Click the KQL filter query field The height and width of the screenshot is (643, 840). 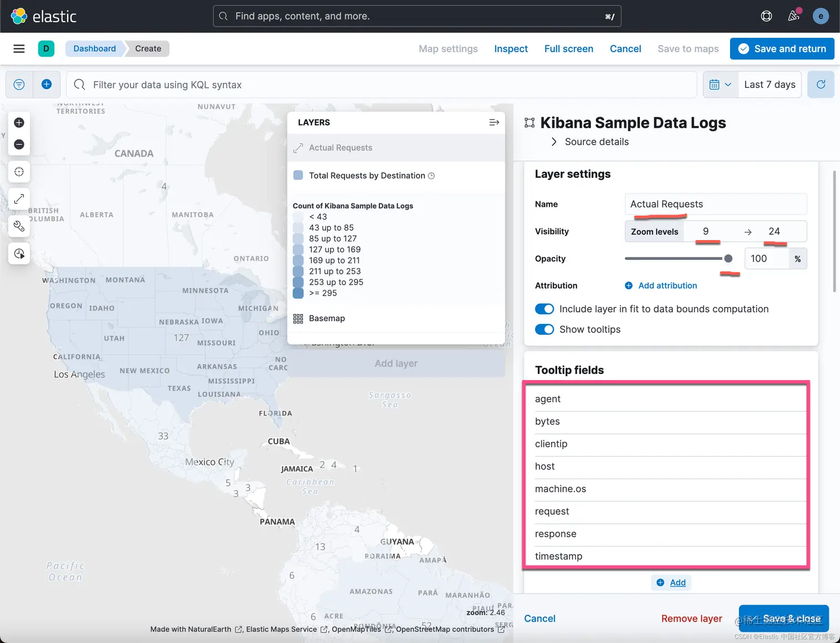coord(381,84)
